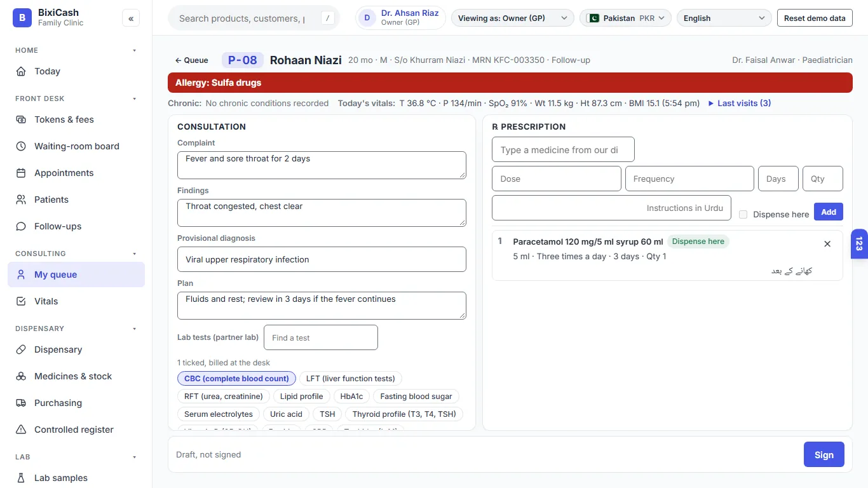Click the Medicines & stock icon

point(21,376)
